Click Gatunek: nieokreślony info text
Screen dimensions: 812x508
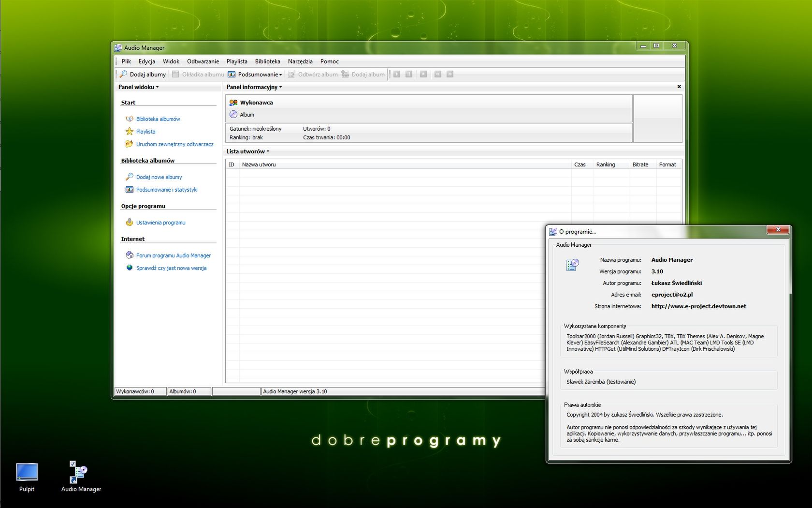256,129
